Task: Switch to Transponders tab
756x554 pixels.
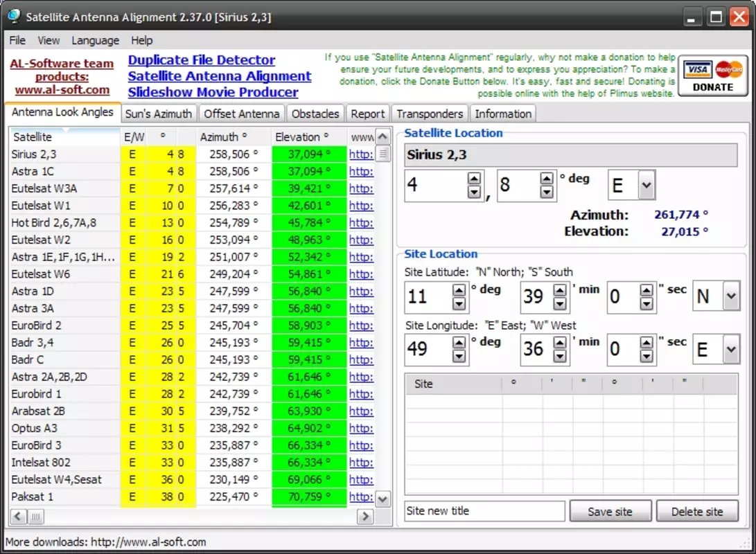Action: (430, 114)
